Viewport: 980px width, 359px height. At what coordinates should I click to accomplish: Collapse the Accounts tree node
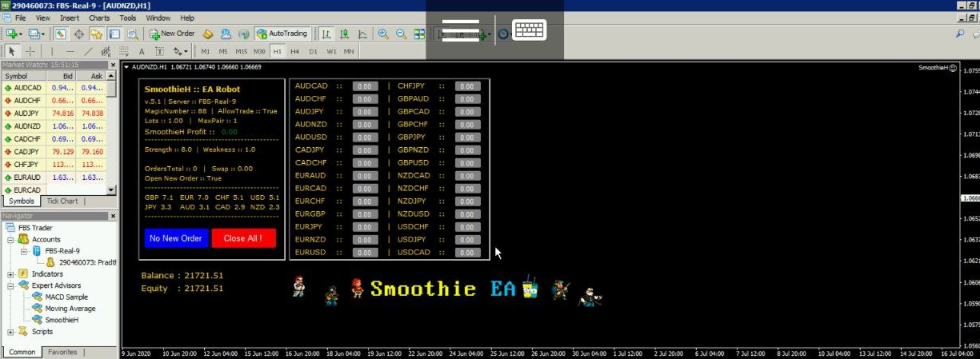[x=10, y=239]
